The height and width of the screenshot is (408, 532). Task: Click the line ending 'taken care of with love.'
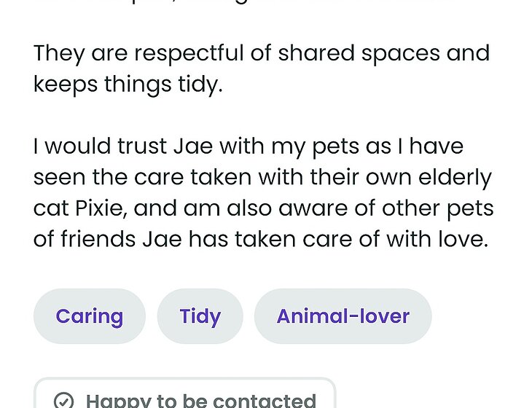tap(260, 239)
